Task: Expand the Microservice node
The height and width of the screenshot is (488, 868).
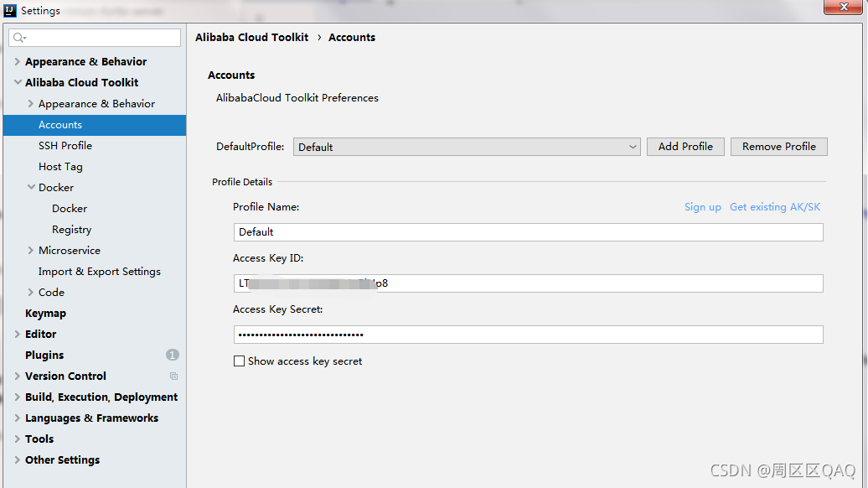Action: tap(30, 251)
